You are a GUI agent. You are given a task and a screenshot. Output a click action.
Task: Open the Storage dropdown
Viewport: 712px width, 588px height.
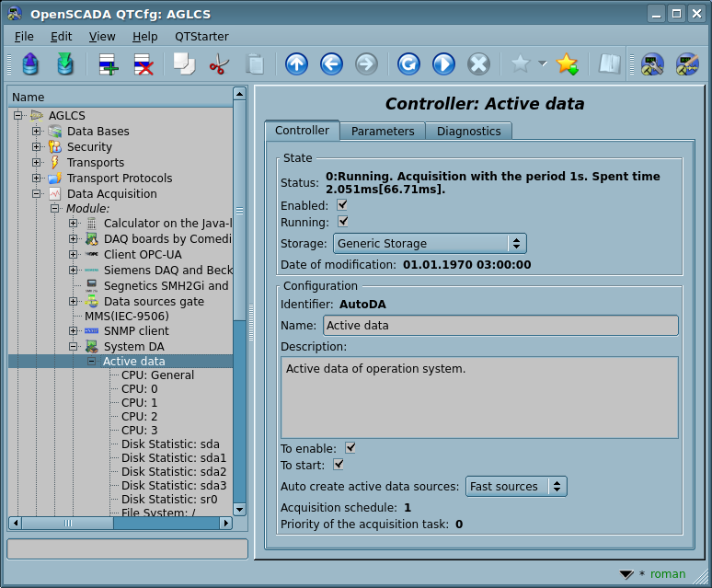pos(429,244)
